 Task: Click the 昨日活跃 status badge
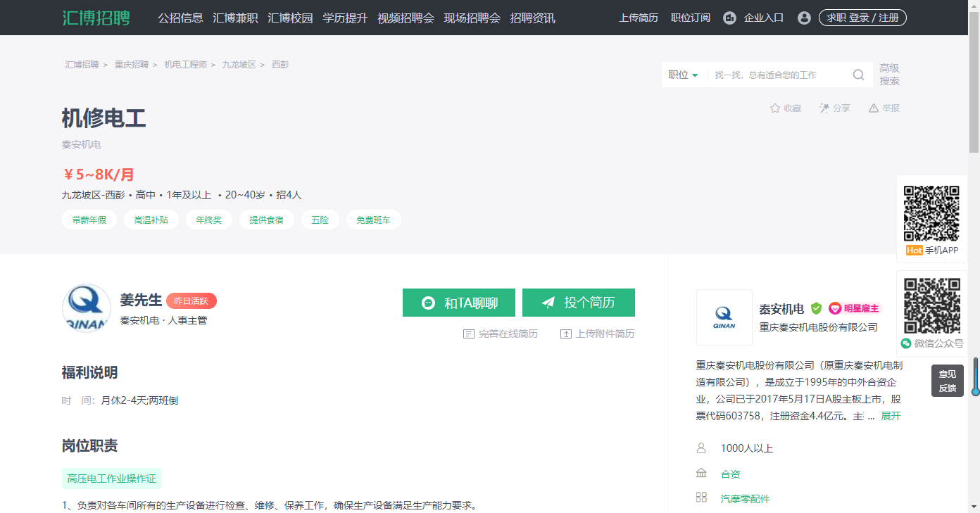(191, 301)
